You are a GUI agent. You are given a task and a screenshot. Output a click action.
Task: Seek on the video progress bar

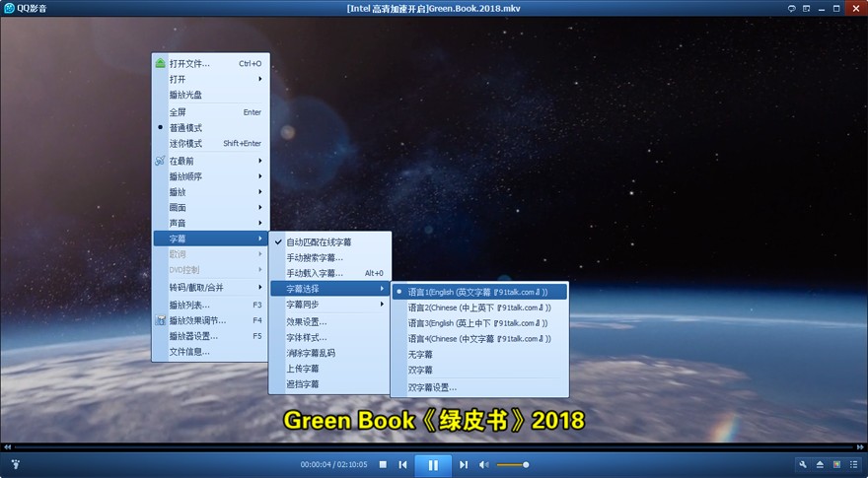[x=434, y=447]
